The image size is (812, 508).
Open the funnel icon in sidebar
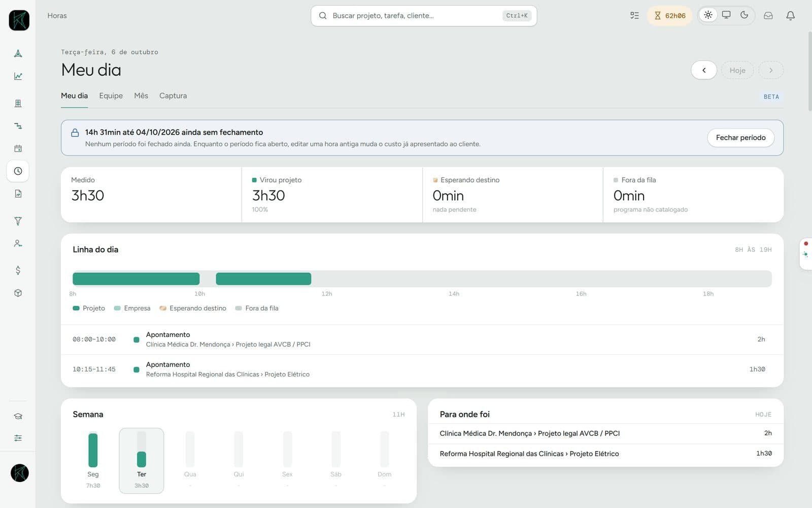click(x=18, y=221)
